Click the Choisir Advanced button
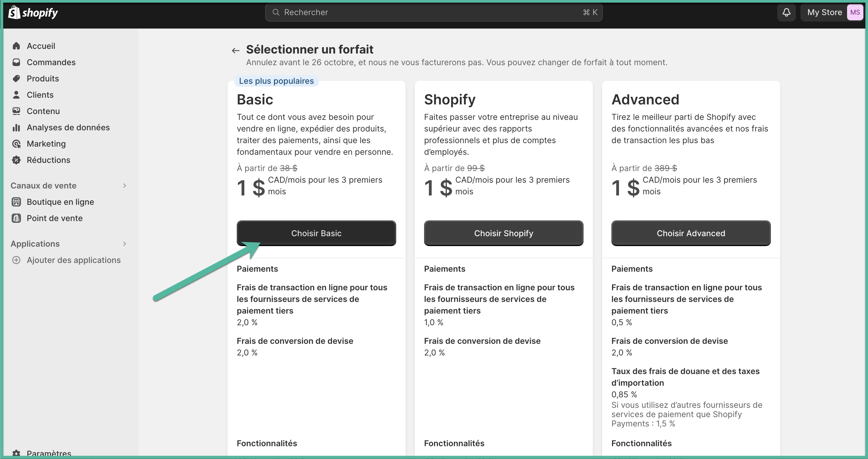This screenshot has width=868, height=459. pos(691,233)
